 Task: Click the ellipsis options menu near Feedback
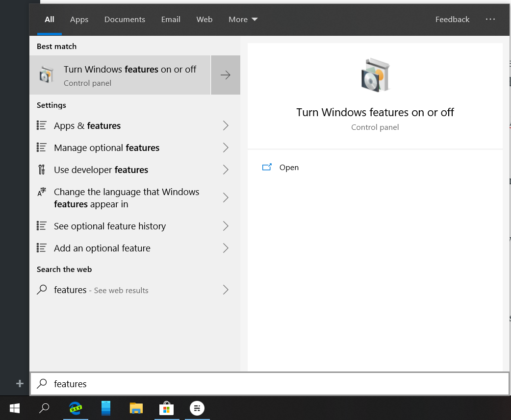[x=490, y=19]
